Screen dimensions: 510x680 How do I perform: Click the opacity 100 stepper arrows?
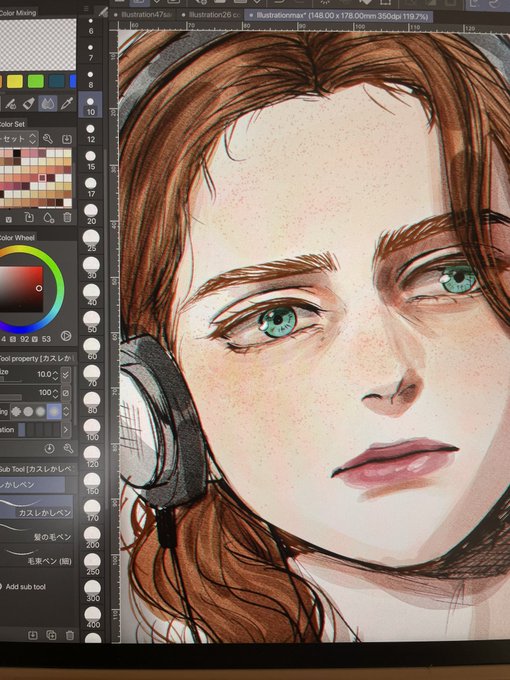coord(55,393)
